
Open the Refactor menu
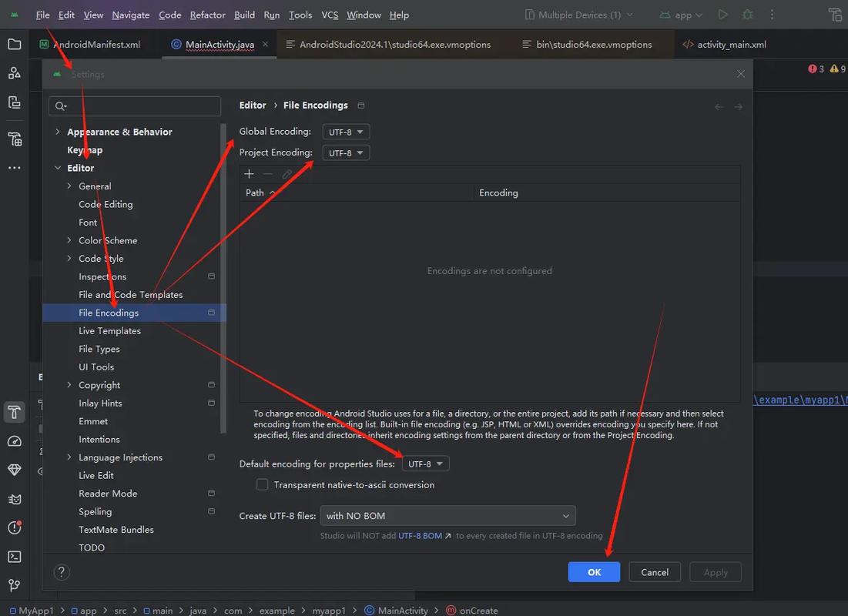pyautogui.click(x=207, y=14)
